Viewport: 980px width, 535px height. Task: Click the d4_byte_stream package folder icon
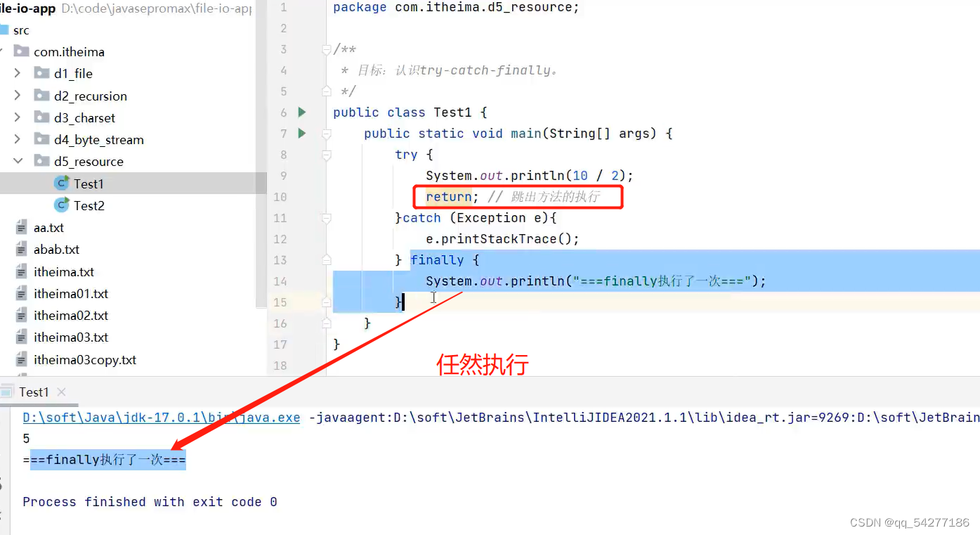[x=41, y=139]
